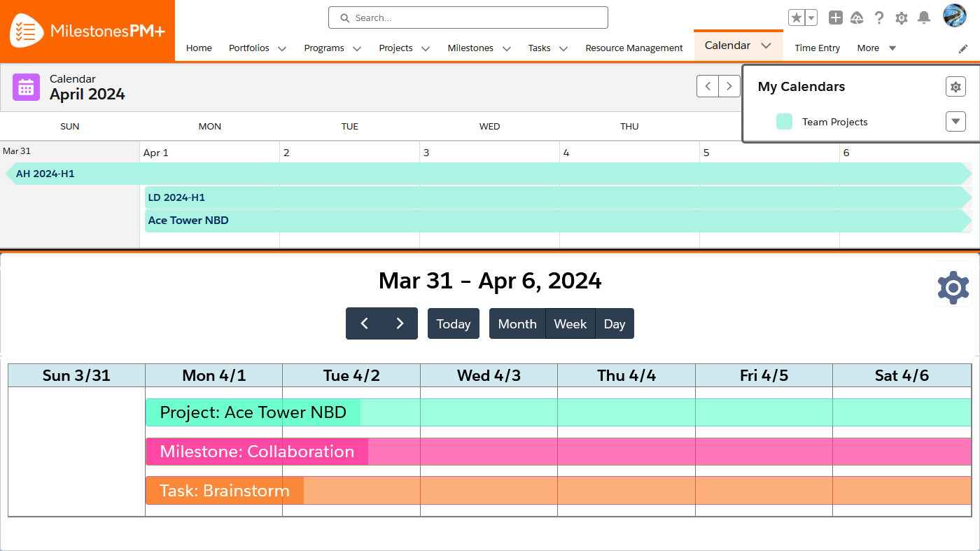Screen dimensions: 980x551
Task: Open the user profile avatar
Action: 955,16
